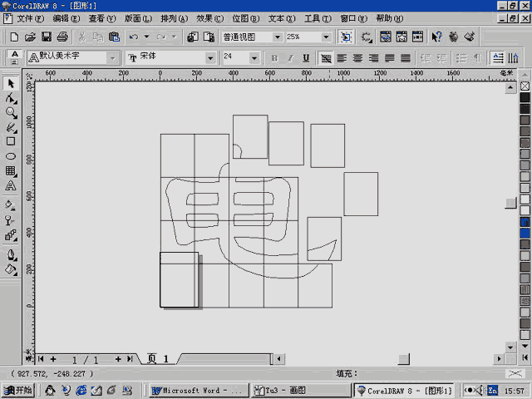Select the Zoom magnifier tool
Screen dimensions: 532x399
coord(11,112)
